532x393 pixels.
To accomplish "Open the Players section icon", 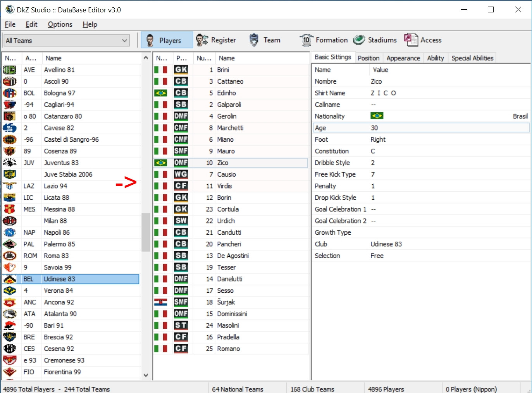I will pyautogui.click(x=150, y=40).
